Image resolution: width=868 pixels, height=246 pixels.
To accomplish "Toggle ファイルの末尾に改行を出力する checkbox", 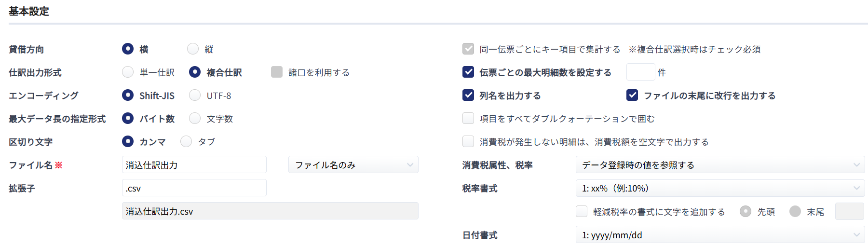I will (x=632, y=95).
